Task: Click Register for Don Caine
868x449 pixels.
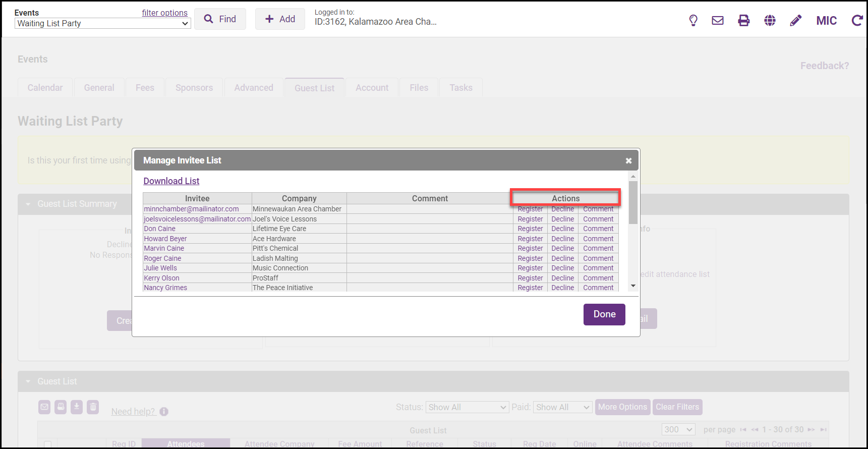Action: [530, 229]
